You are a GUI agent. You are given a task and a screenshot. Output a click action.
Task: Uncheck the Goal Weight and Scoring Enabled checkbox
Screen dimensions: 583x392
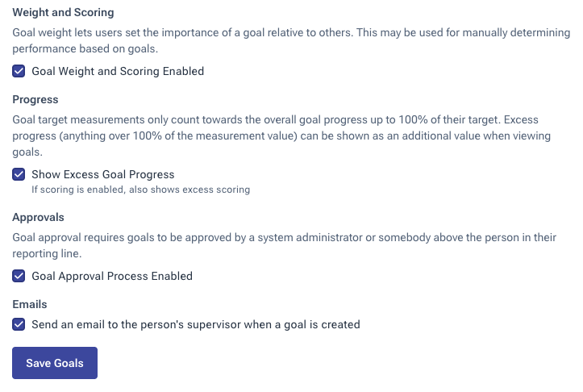[19, 71]
